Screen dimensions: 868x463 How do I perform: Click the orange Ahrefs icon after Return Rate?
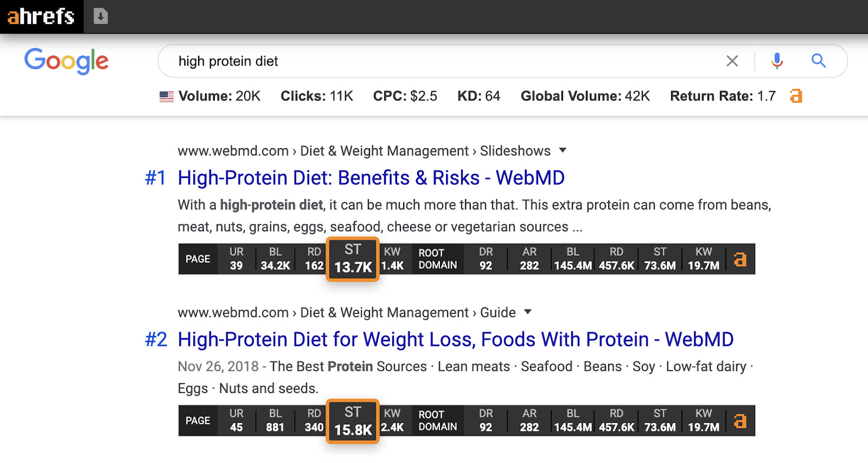click(x=796, y=96)
